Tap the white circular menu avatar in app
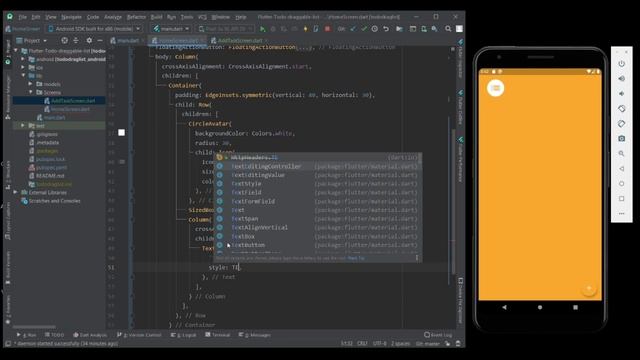 pyautogui.click(x=496, y=88)
